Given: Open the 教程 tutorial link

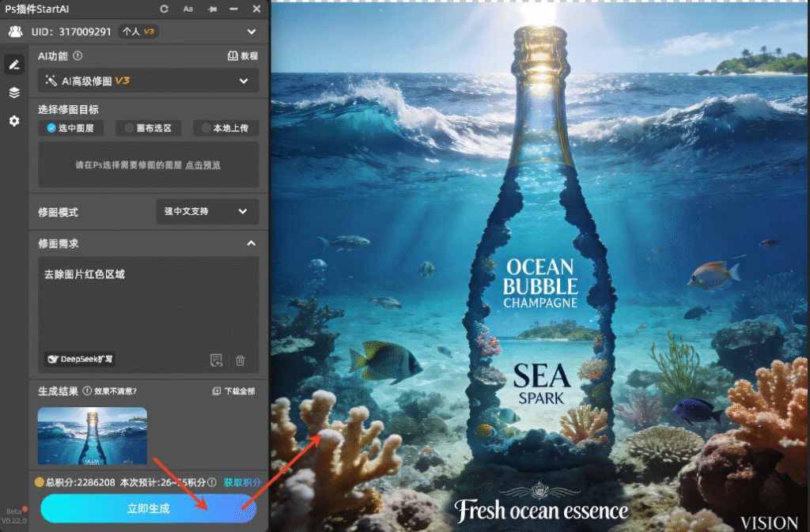Looking at the screenshot, I should click(243, 56).
